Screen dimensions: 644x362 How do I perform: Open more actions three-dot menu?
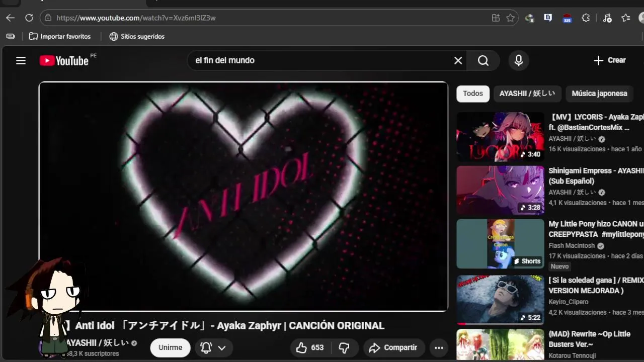(439, 347)
